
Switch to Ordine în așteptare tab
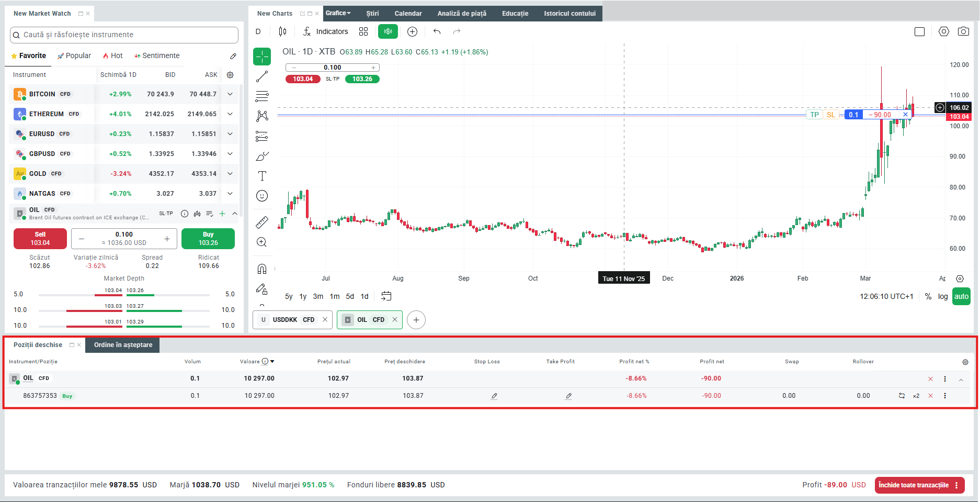click(x=123, y=345)
